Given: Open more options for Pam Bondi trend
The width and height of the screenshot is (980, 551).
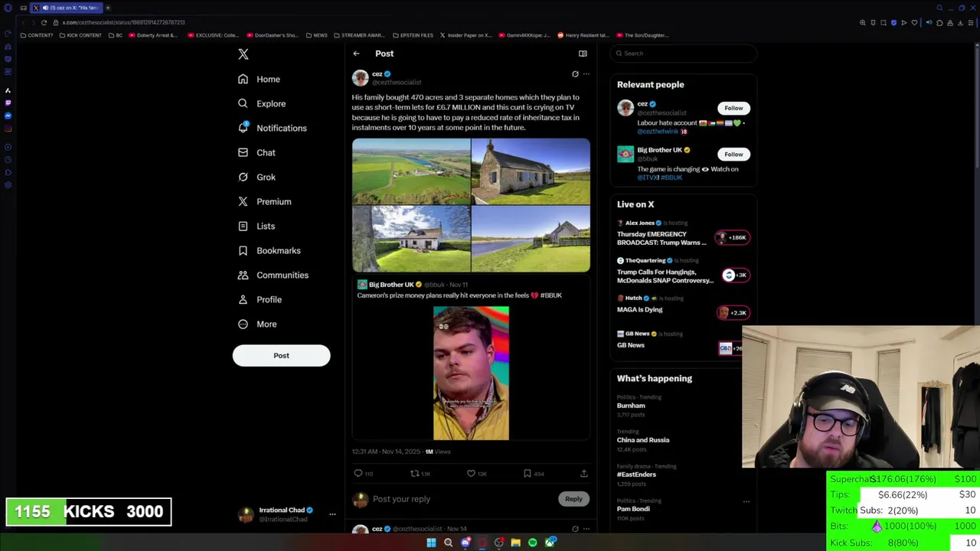Looking at the screenshot, I should click(746, 502).
